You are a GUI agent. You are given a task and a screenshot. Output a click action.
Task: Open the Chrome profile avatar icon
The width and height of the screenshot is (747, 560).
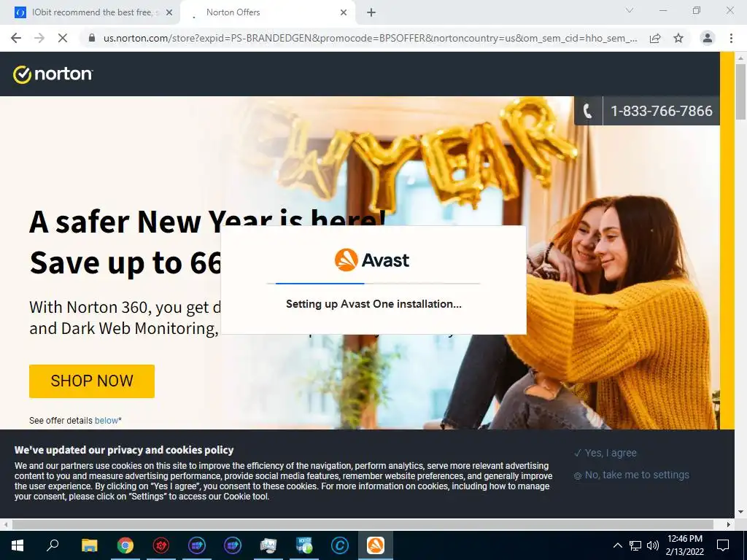click(708, 38)
